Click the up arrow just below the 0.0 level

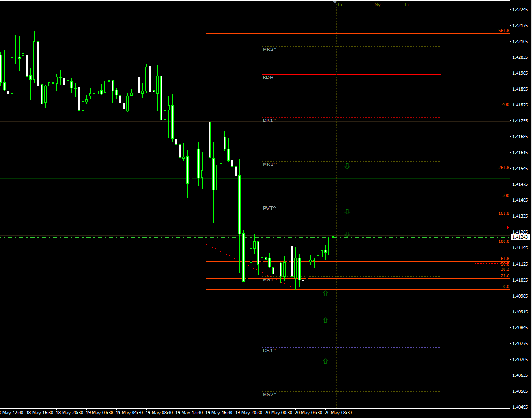click(325, 293)
